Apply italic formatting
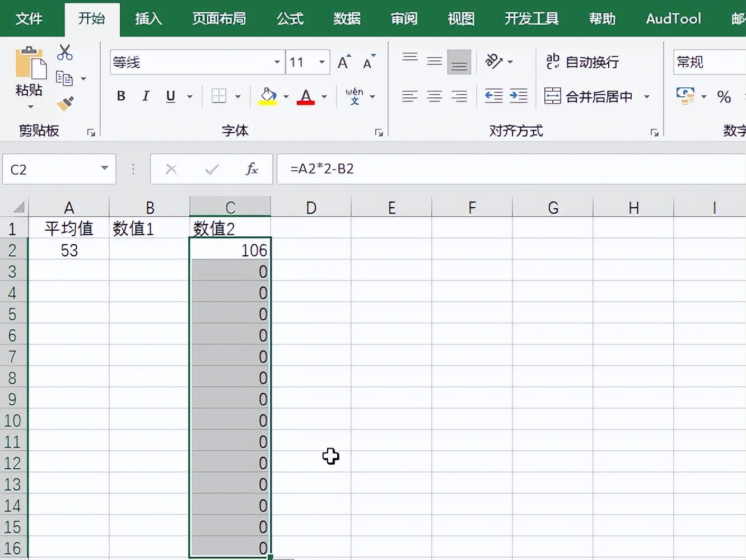The width and height of the screenshot is (746, 560). (145, 96)
